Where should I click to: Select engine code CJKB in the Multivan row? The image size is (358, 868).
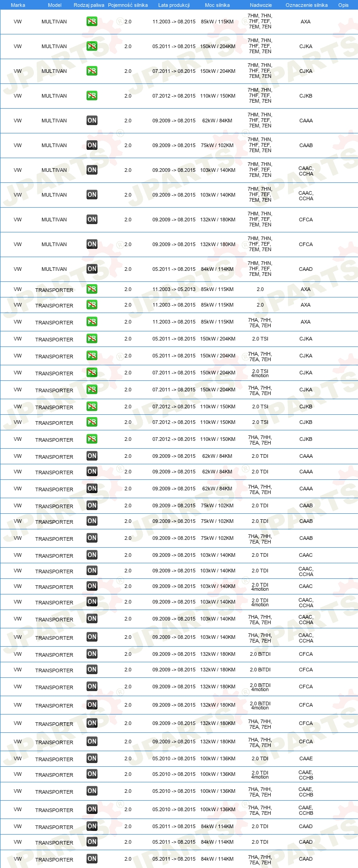(306, 96)
